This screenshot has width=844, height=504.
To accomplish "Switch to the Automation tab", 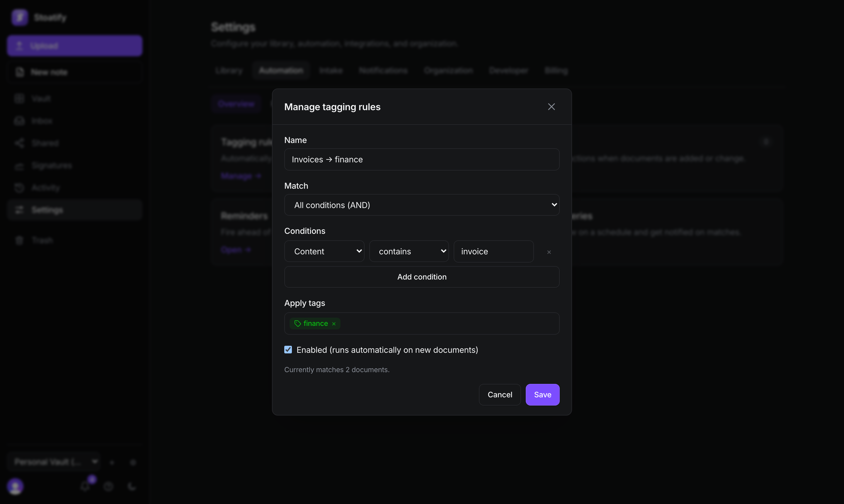I will [x=281, y=70].
